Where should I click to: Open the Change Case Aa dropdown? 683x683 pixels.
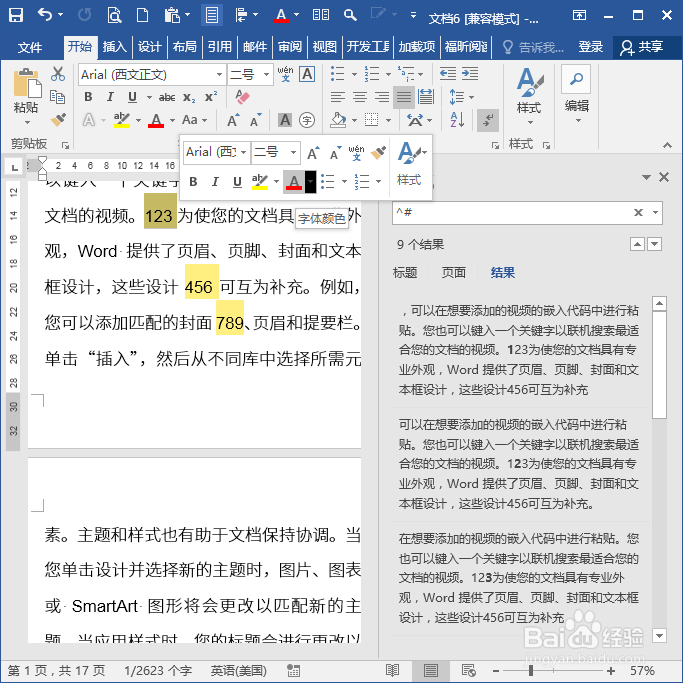point(194,120)
